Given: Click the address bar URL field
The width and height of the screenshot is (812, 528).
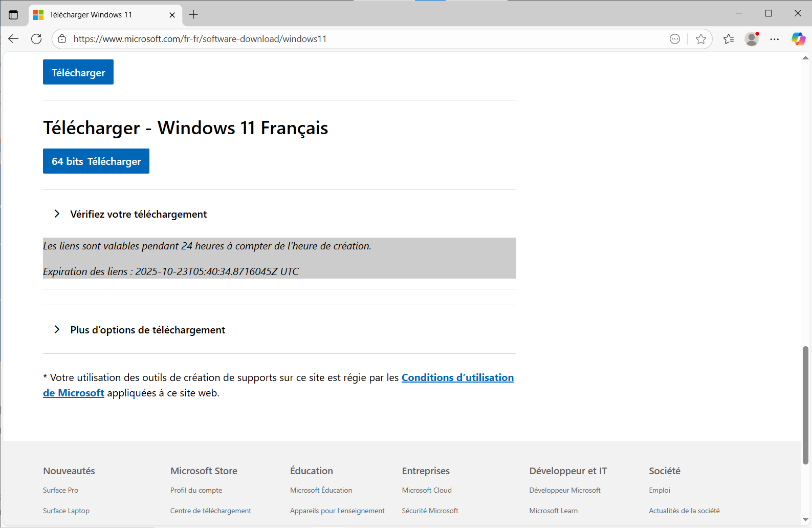Looking at the screenshot, I should [x=358, y=39].
